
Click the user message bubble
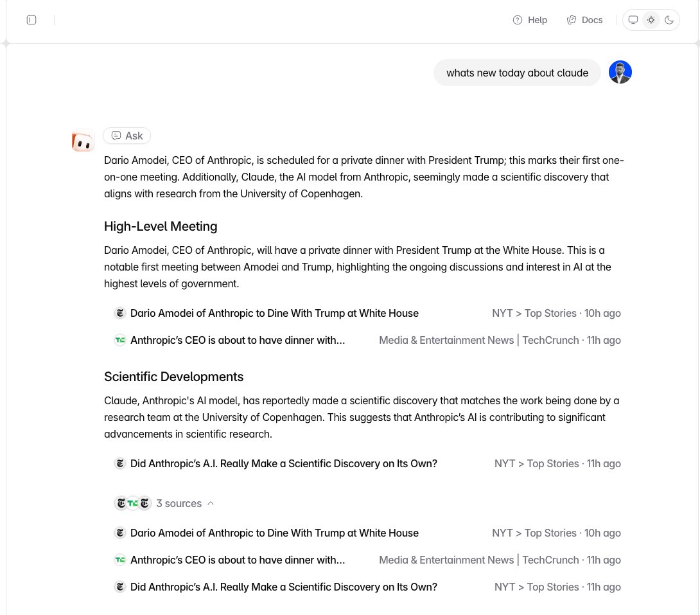517,73
